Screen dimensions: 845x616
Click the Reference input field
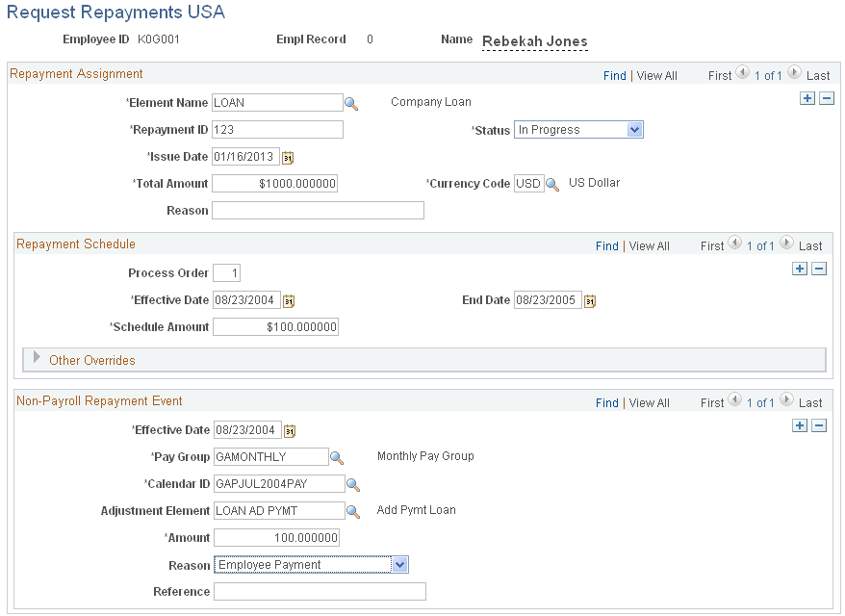[x=320, y=591]
